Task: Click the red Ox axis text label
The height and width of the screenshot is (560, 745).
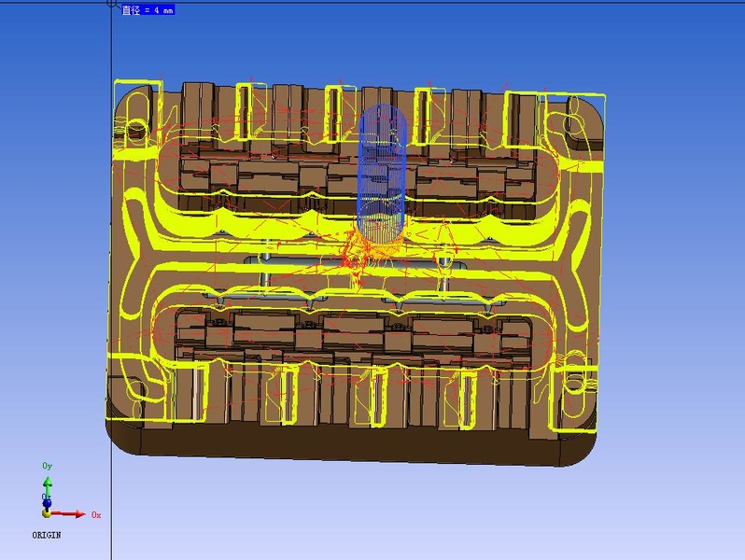Action: (x=95, y=514)
